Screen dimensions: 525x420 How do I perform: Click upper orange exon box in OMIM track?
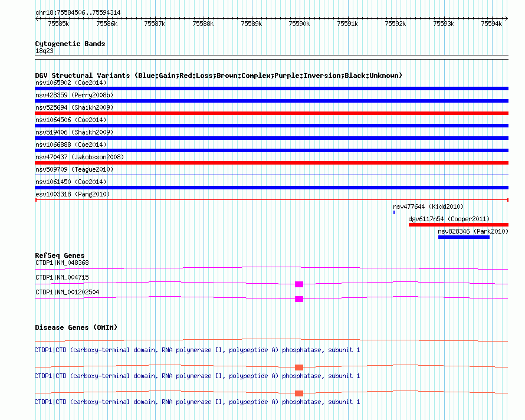(x=299, y=367)
